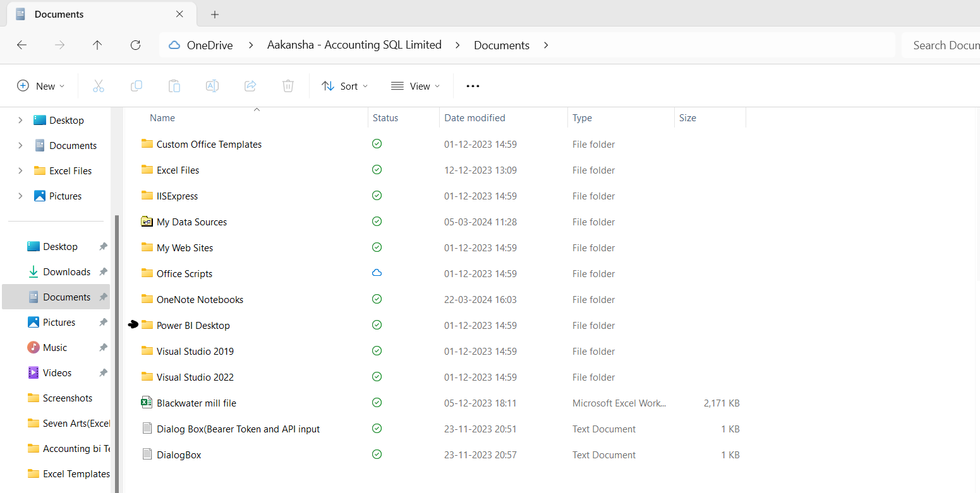This screenshot has height=493, width=980.
Task: Click Aakansha - Accounting SQL Limited breadcrumb
Action: 354,45
